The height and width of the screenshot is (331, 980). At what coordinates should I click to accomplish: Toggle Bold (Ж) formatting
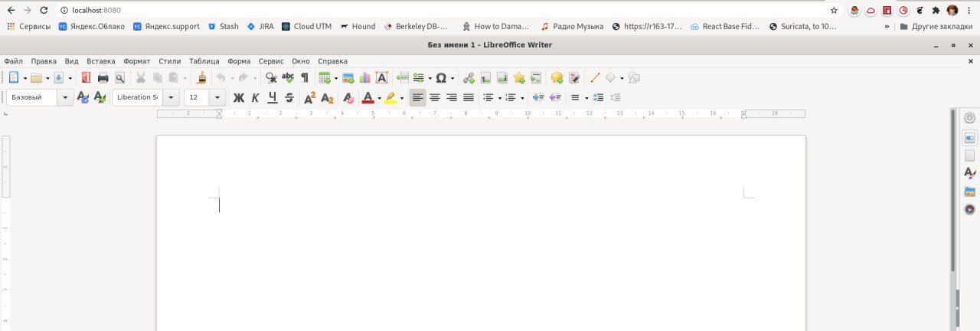click(238, 97)
